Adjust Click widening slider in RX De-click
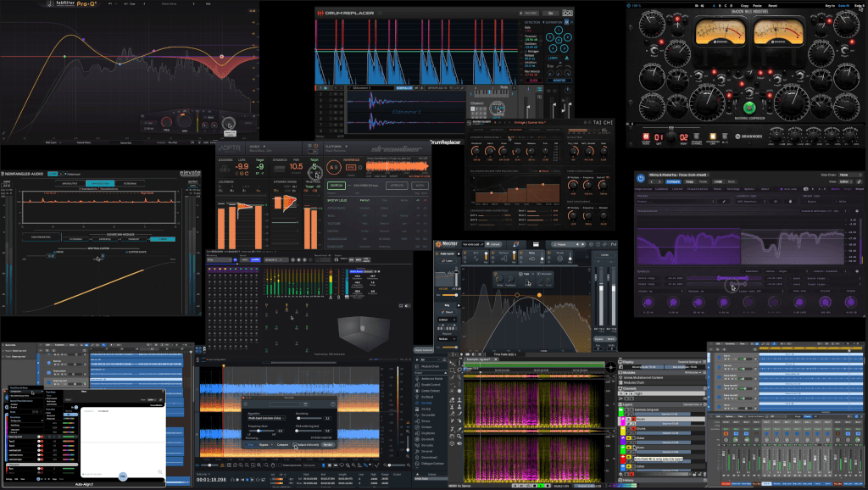The image size is (868, 490). click(309, 431)
